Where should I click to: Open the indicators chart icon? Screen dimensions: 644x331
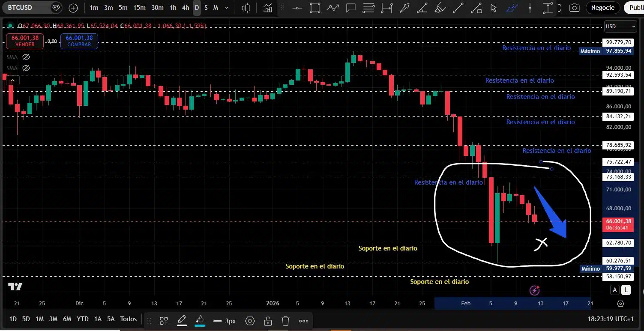tap(268, 8)
